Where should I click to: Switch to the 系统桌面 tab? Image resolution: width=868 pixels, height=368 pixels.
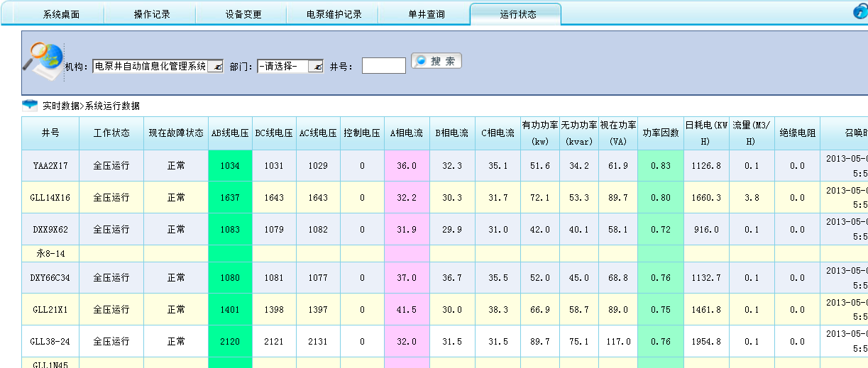coord(61,14)
